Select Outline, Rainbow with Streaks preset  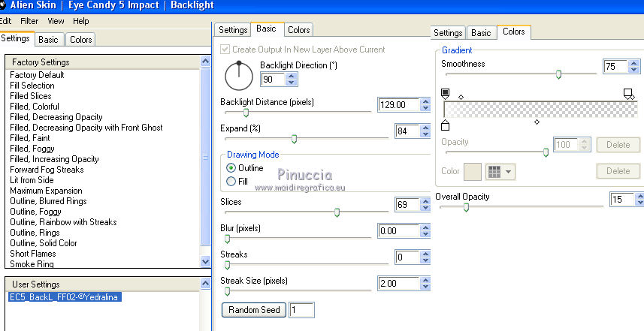[63, 222]
